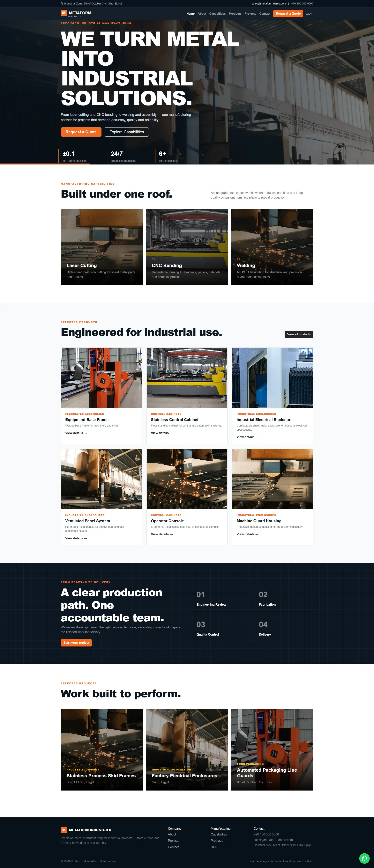Select the 04 Delivery step box
The width and height of the screenshot is (374, 868).
(x=284, y=628)
